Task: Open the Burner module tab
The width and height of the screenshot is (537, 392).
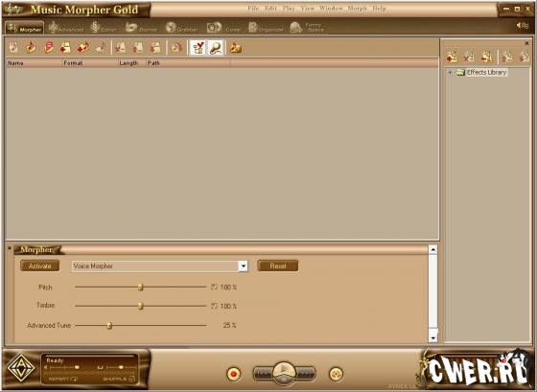Action: click(x=141, y=28)
